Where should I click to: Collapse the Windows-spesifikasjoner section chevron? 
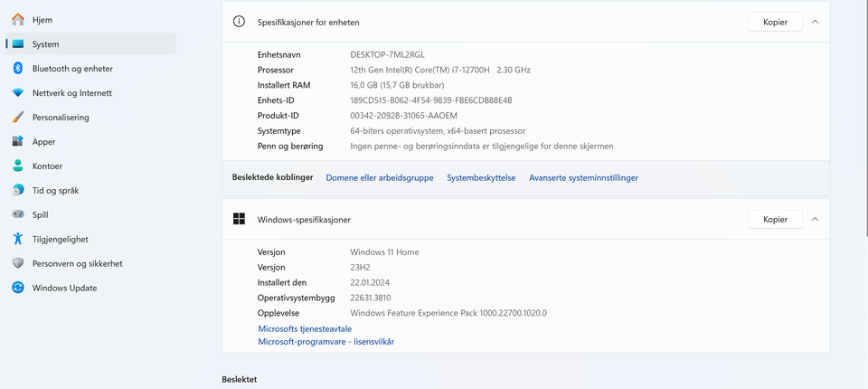(x=815, y=219)
